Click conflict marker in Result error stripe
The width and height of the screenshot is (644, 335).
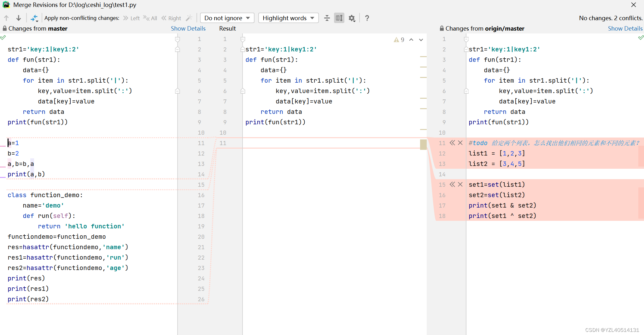pos(423,144)
